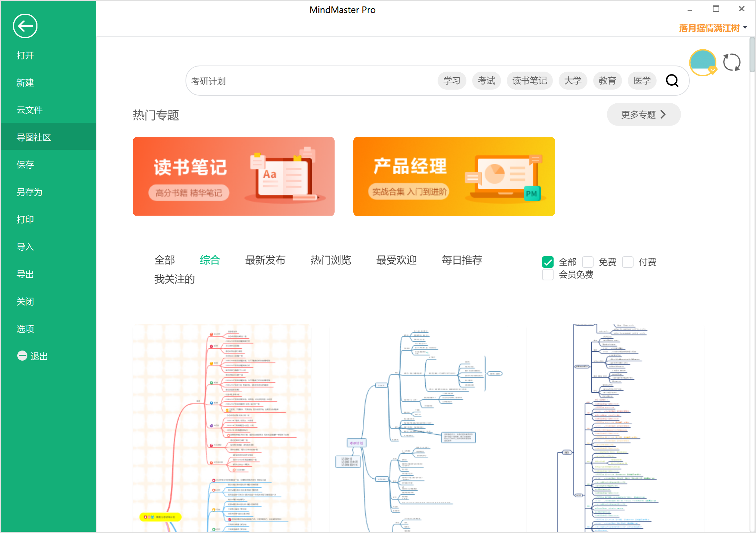
Task: Switch to the 我关注的 tab
Action: pyautogui.click(x=174, y=279)
